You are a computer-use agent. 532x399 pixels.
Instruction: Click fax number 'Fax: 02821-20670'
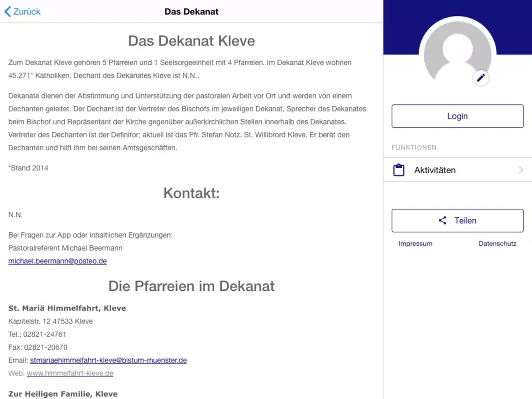37,347
